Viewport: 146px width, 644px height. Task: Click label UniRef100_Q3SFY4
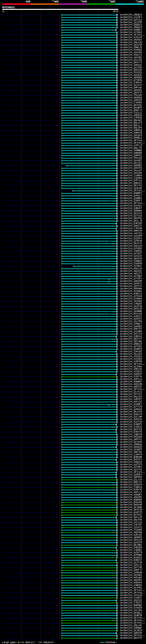pos(131,376)
